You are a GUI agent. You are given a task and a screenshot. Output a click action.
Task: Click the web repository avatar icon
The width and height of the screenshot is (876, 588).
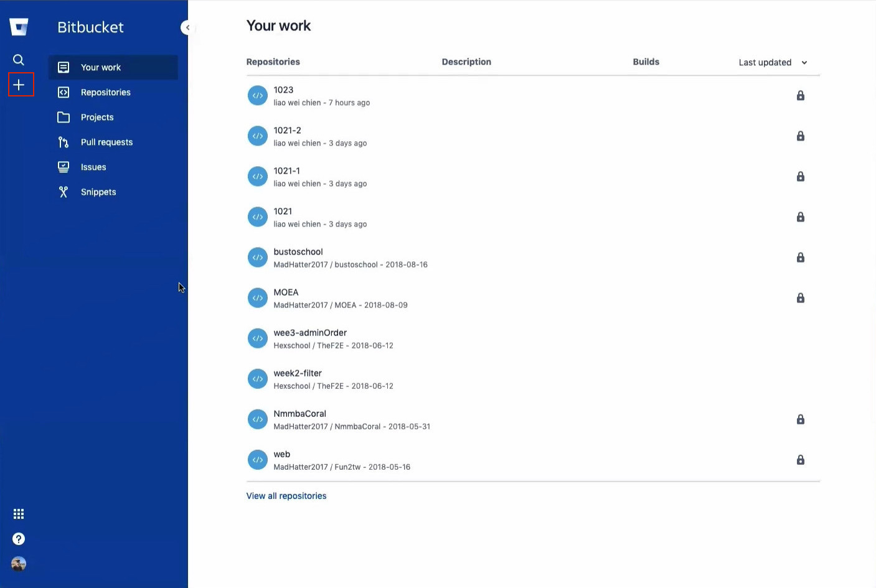coord(258,459)
